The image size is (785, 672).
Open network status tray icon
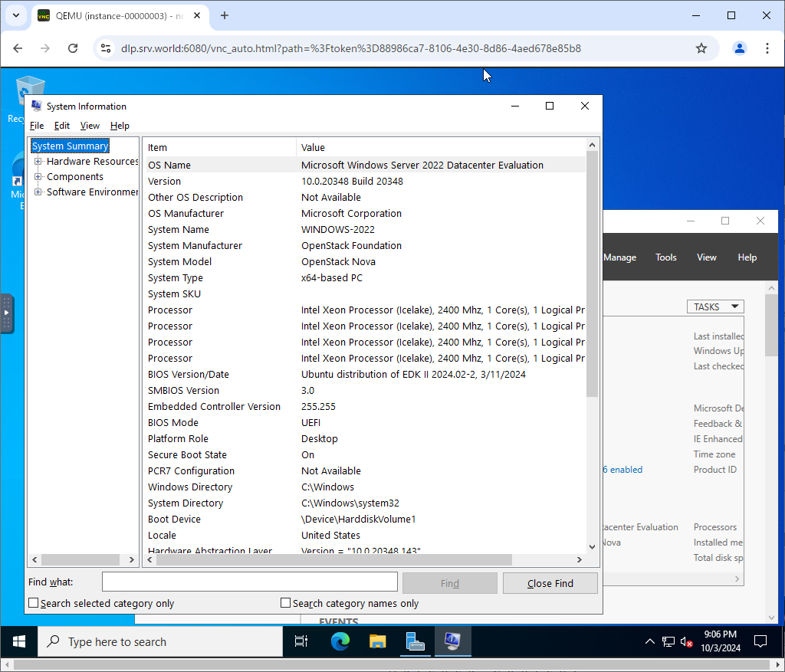[x=668, y=642]
